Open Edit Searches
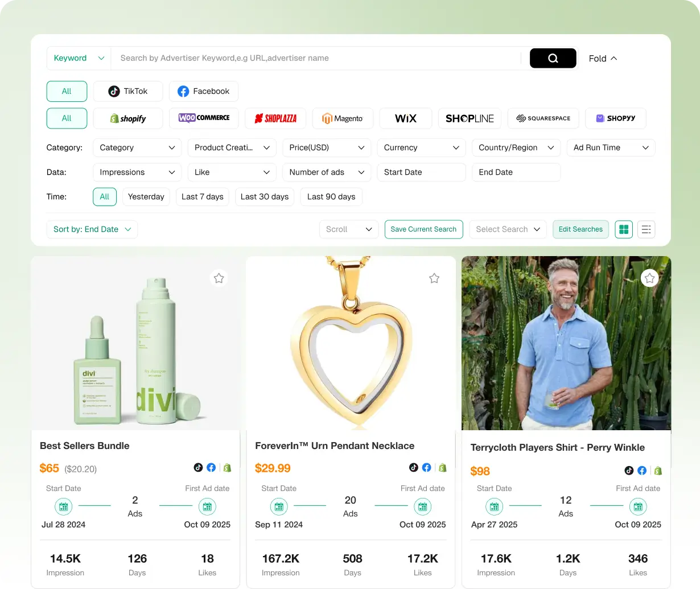Screen dimensions: 700x589 [580, 229]
